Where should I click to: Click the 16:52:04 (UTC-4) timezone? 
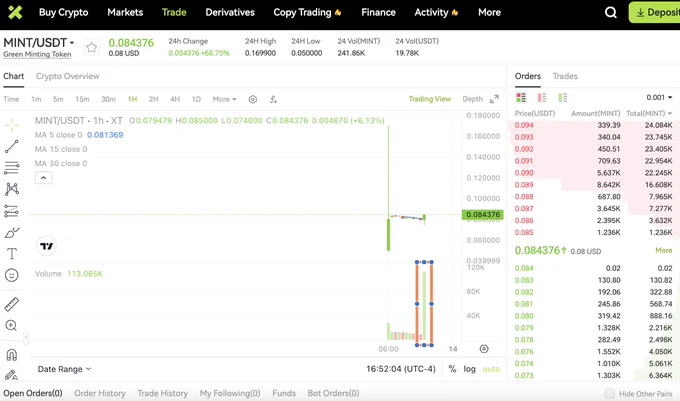click(x=401, y=369)
